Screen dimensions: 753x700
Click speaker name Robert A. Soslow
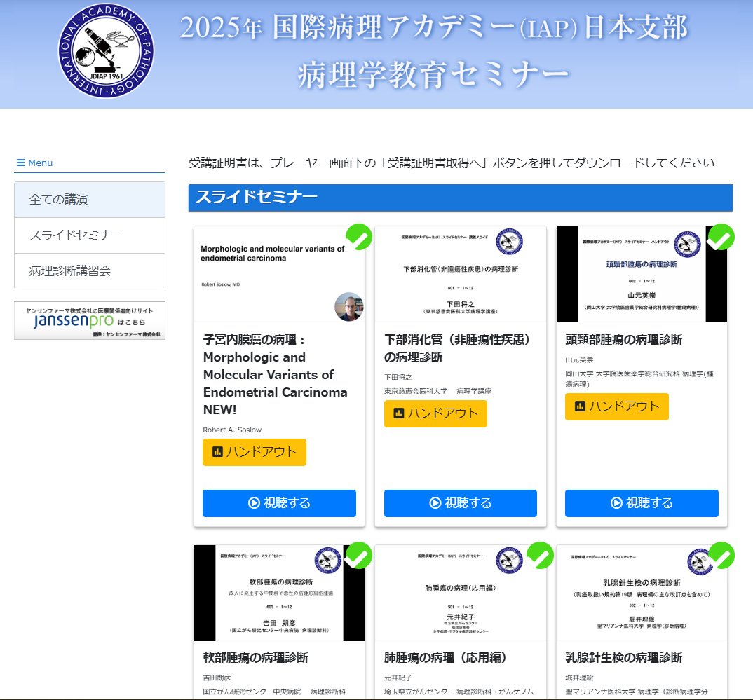(232, 430)
